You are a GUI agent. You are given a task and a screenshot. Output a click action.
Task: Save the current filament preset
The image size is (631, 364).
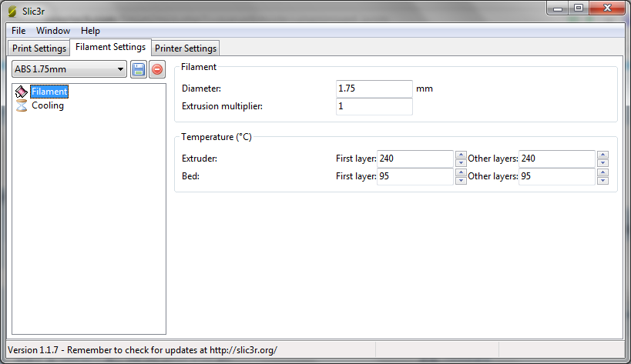pos(139,69)
